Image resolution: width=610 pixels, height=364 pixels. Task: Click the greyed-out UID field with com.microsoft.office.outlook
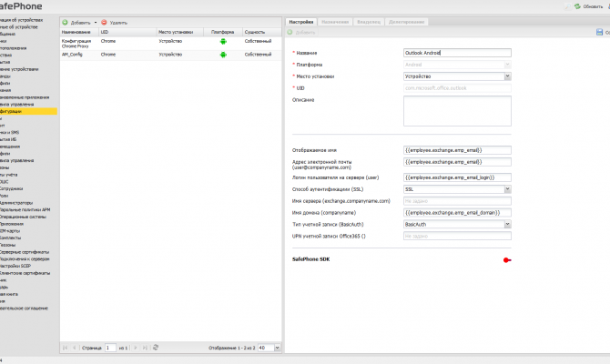[457, 88]
